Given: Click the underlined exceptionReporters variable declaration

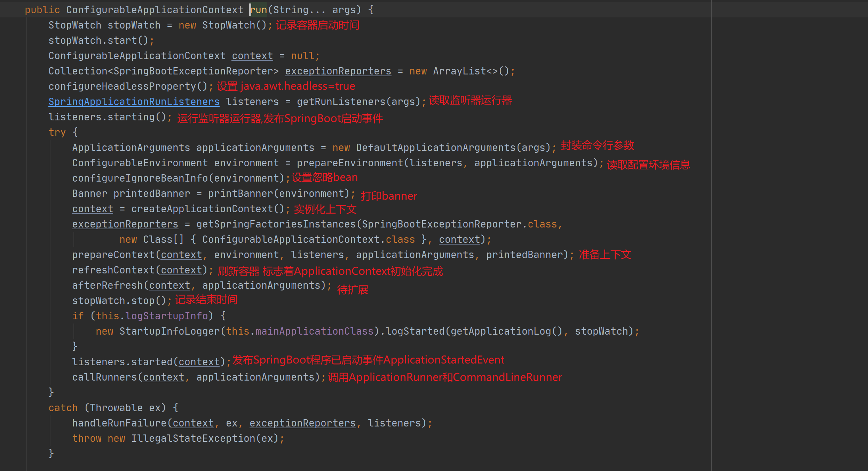Looking at the screenshot, I should coord(338,71).
